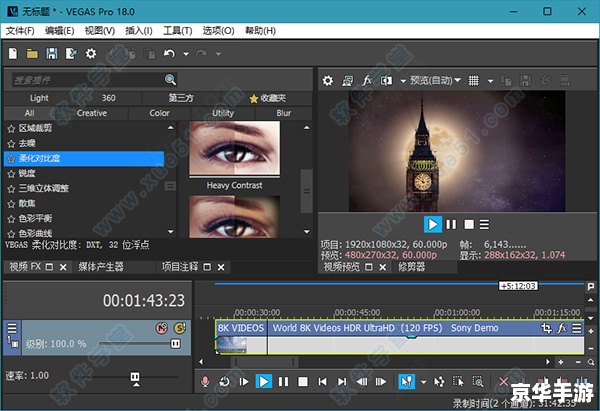Click the record microphone button

coord(205,382)
